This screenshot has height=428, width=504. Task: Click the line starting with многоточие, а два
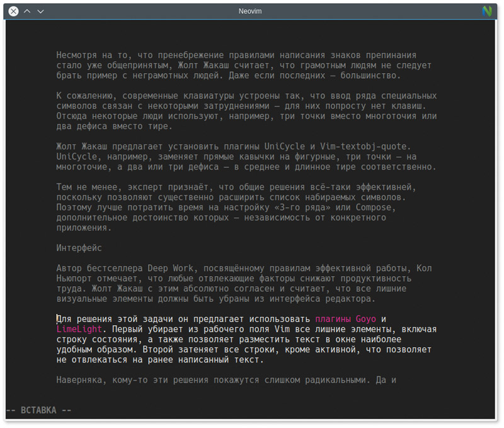coord(246,167)
